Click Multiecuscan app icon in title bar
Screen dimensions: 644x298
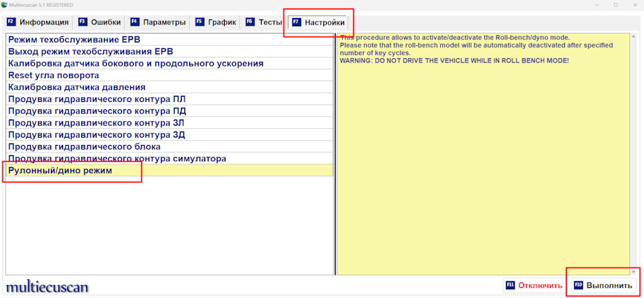tap(4, 5)
